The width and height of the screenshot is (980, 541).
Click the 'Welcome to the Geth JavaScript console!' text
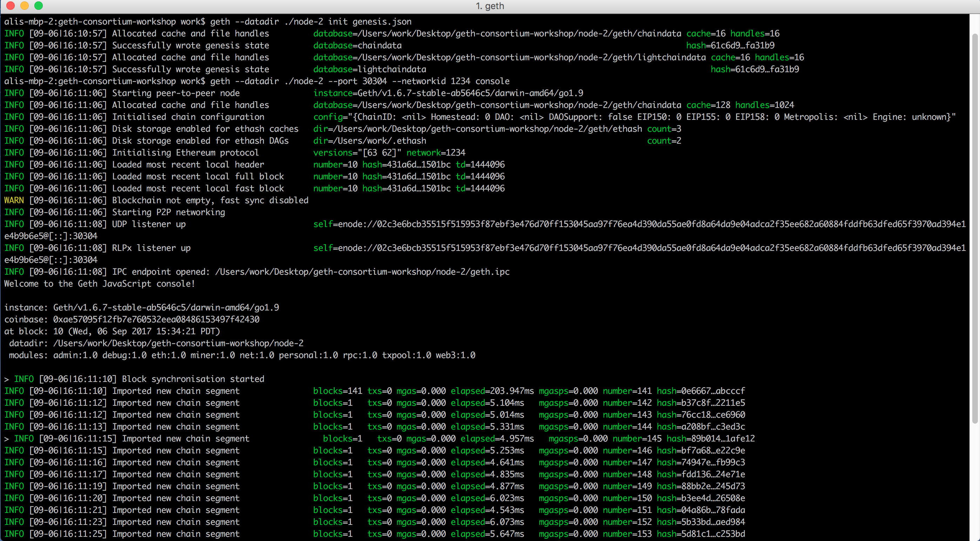pyautogui.click(x=99, y=283)
